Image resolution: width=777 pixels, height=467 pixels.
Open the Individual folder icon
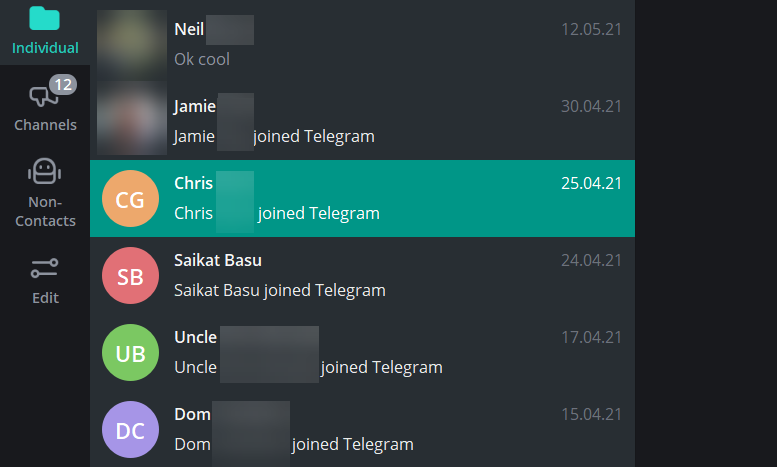[x=45, y=19]
